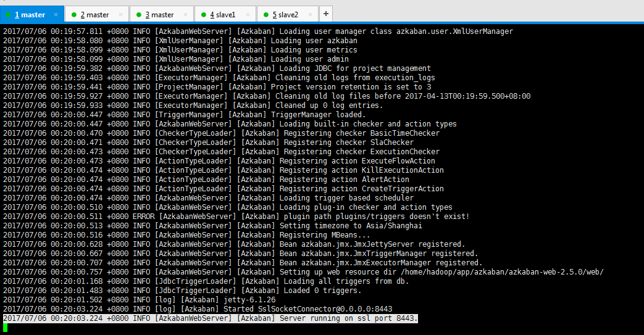This screenshot has width=644, height=335.
Task: Click the 'Loading user admin' log line
Action: click(x=310, y=59)
